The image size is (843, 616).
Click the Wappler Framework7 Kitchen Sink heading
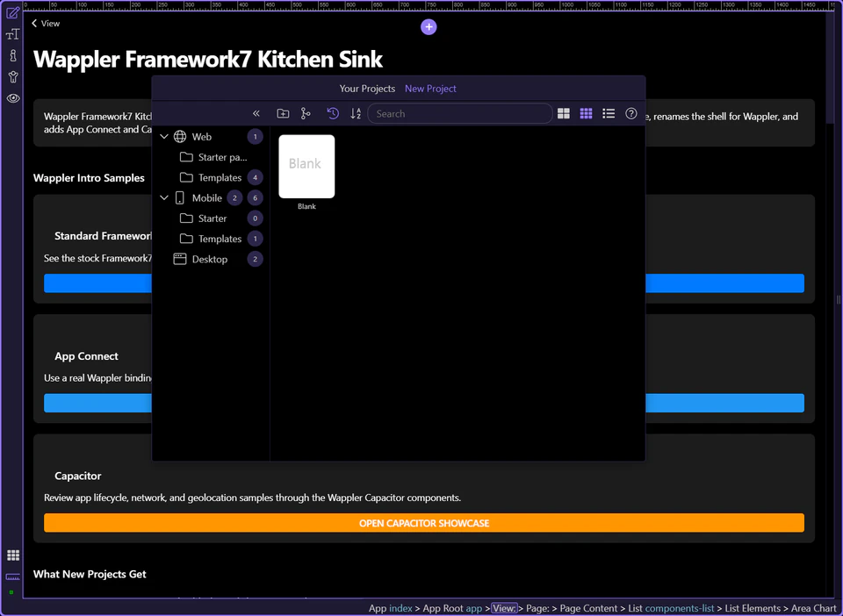tap(208, 59)
